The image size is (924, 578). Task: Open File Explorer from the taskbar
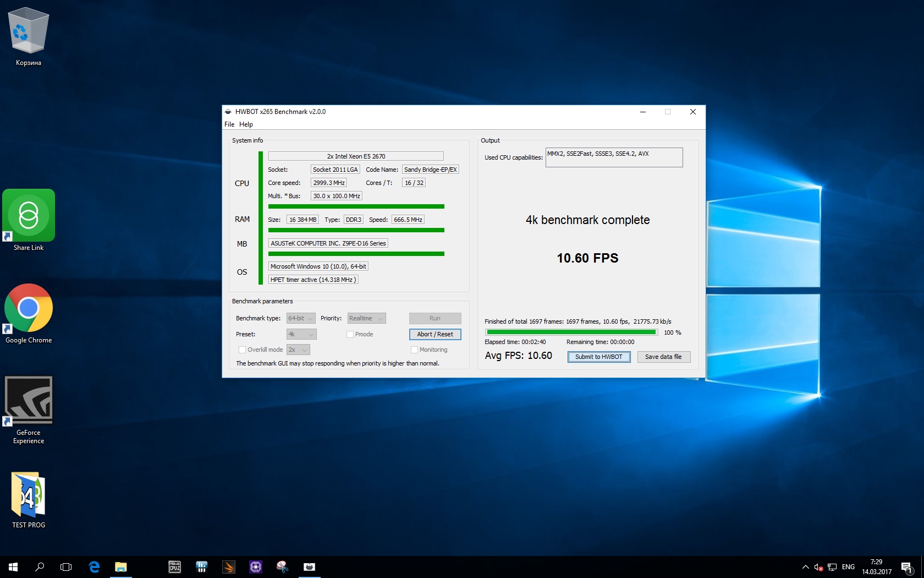coord(121,566)
